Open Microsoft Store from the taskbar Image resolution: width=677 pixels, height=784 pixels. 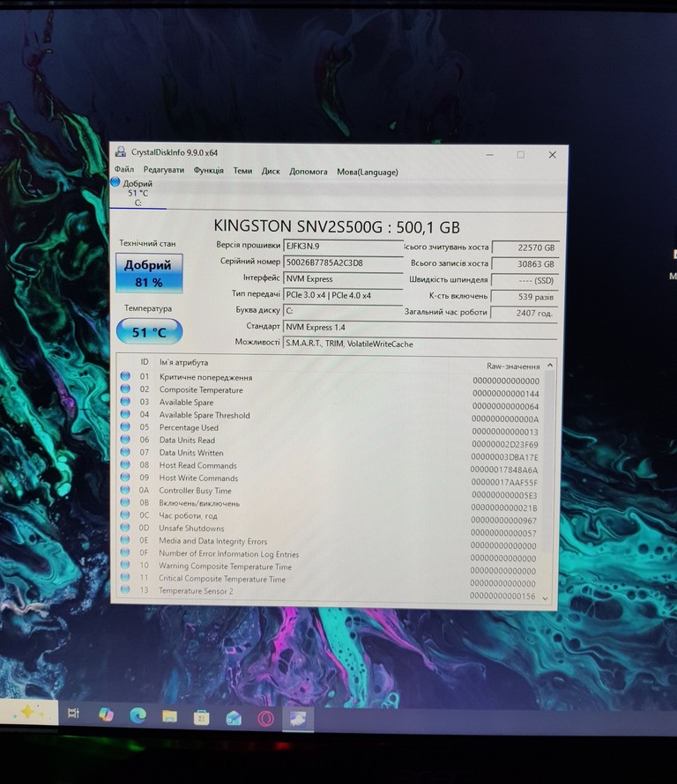[201, 718]
